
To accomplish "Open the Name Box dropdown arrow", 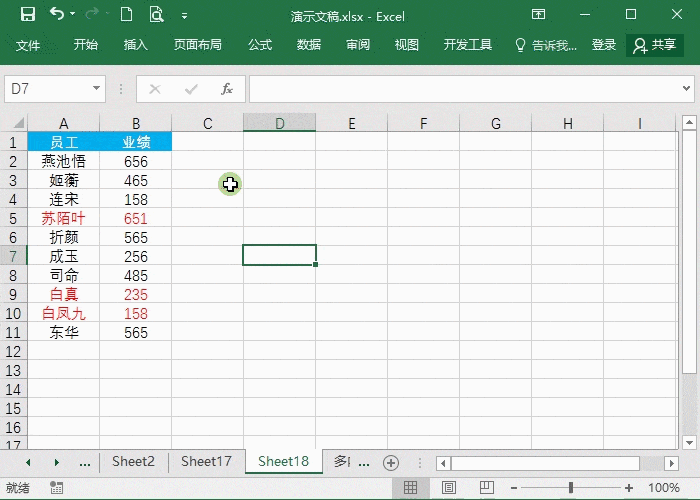I will (96, 88).
